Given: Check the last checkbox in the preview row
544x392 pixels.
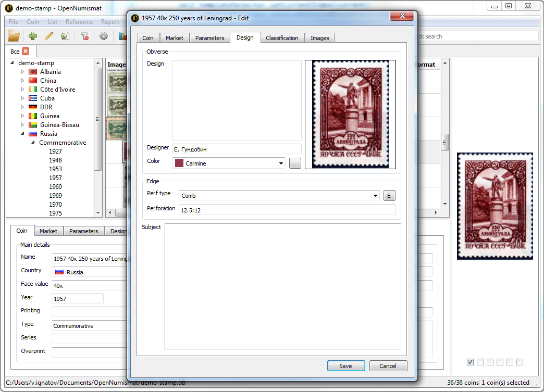Looking at the screenshot, I should 520,362.
